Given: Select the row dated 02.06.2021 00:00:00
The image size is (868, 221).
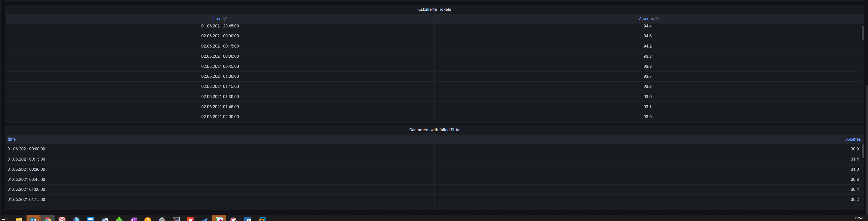Looking at the screenshot, I should (220, 36).
